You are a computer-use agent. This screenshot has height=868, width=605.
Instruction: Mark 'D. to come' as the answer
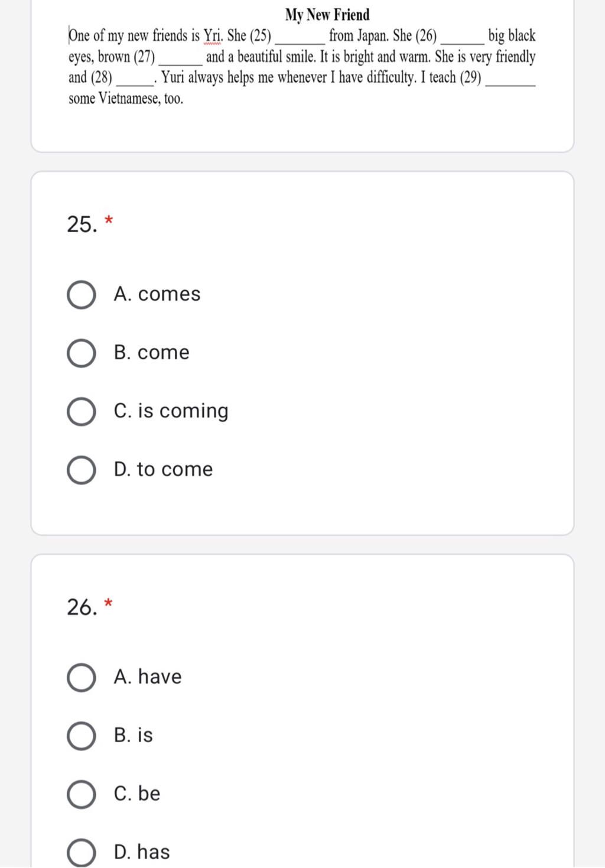pos(82,470)
